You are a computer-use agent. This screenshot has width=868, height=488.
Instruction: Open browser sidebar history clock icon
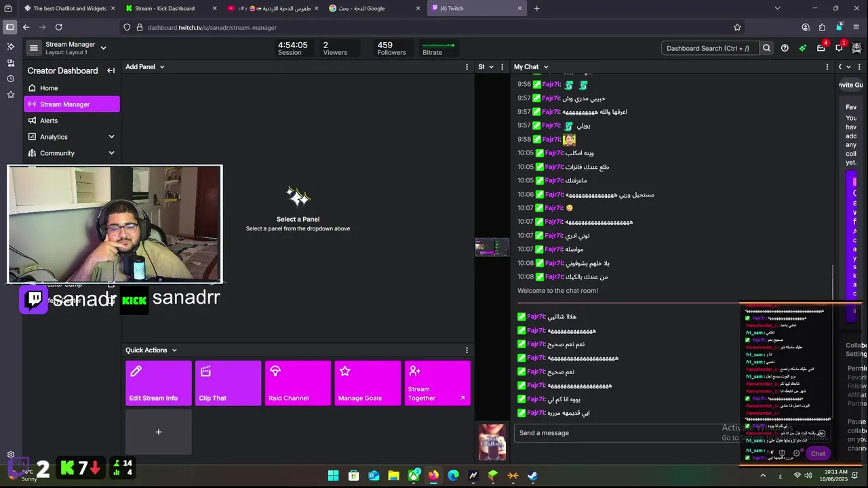click(10, 79)
